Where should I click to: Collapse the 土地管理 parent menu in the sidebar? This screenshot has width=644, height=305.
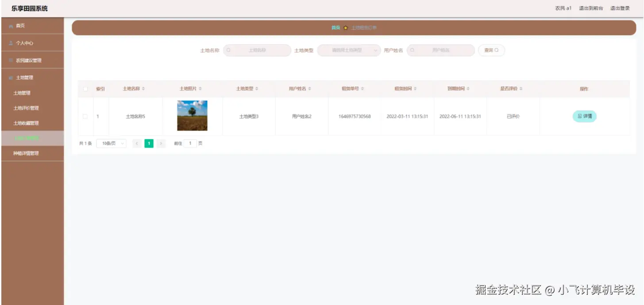click(x=32, y=78)
